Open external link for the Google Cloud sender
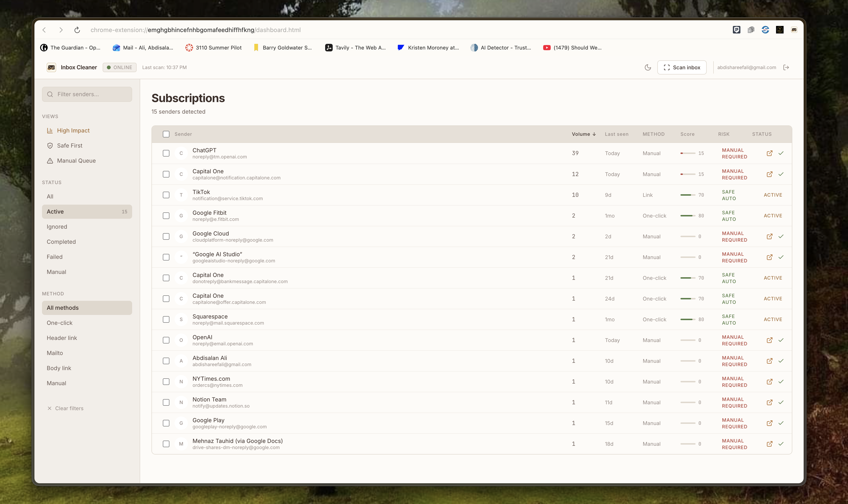The image size is (848, 504). tap(769, 236)
